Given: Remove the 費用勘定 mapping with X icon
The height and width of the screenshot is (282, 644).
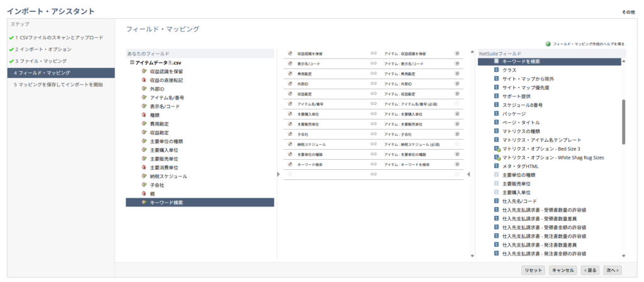Looking at the screenshot, I should coord(457,74).
